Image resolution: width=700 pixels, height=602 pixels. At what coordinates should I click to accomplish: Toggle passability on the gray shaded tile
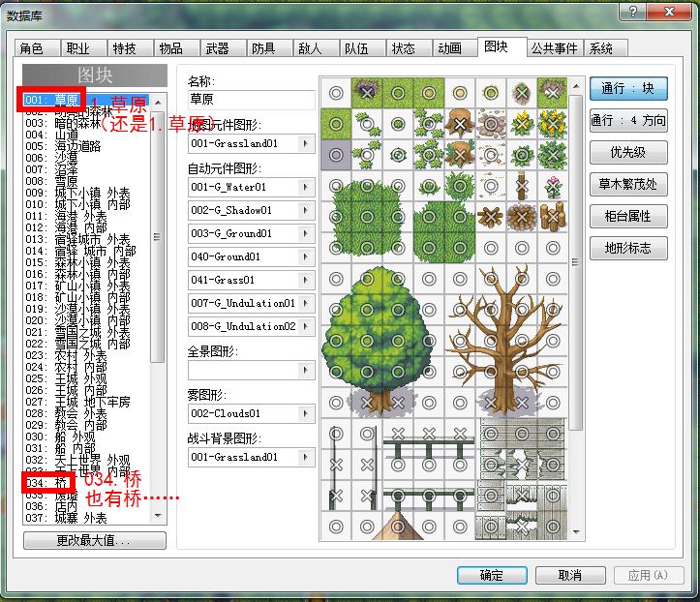click(336, 155)
